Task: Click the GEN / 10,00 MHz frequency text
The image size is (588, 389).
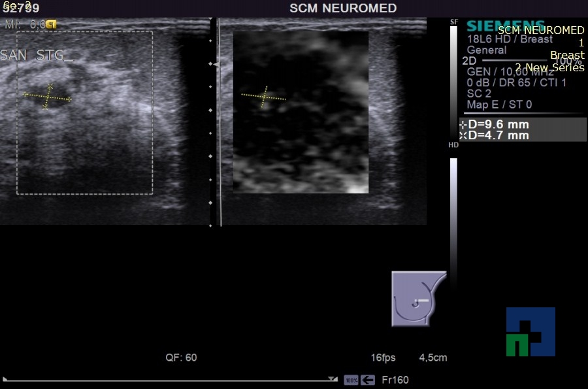Action: pyautogui.click(x=510, y=72)
